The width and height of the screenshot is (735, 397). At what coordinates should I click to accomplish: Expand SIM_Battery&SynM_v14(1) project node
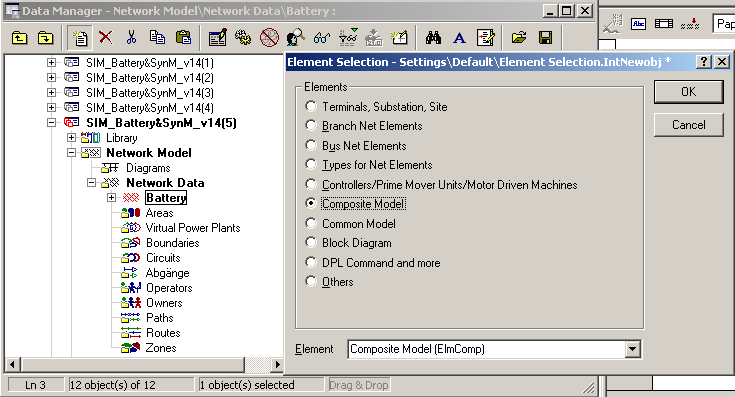[52, 62]
